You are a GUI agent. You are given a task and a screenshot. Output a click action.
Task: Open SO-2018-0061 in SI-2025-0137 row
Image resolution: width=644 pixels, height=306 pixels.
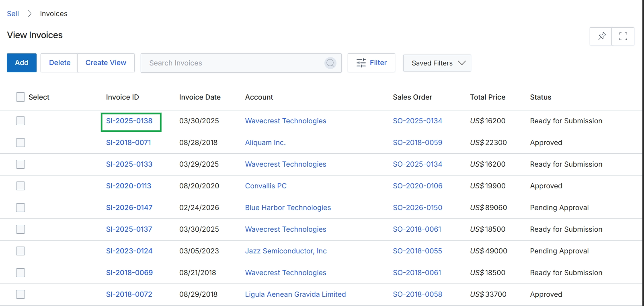[x=417, y=229]
